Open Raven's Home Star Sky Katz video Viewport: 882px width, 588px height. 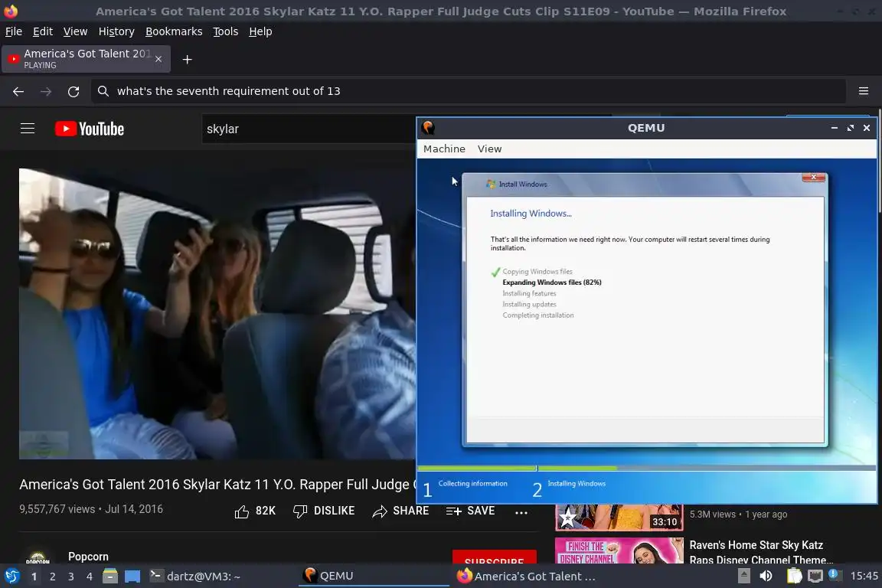(x=760, y=552)
